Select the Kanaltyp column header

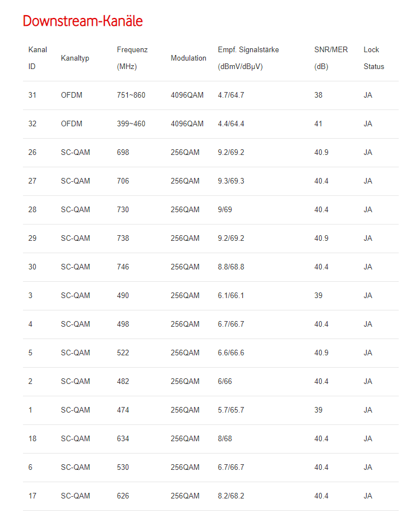click(x=75, y=58)
